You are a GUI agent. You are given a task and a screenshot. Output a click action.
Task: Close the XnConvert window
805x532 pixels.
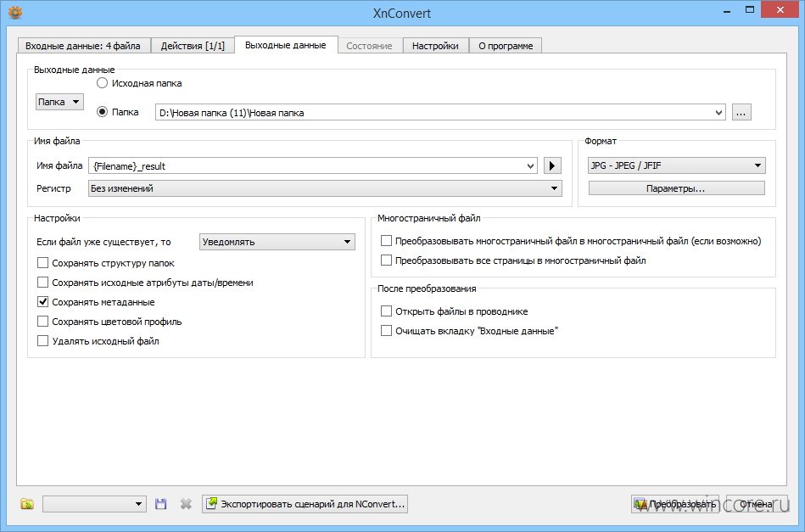[780, 10]
